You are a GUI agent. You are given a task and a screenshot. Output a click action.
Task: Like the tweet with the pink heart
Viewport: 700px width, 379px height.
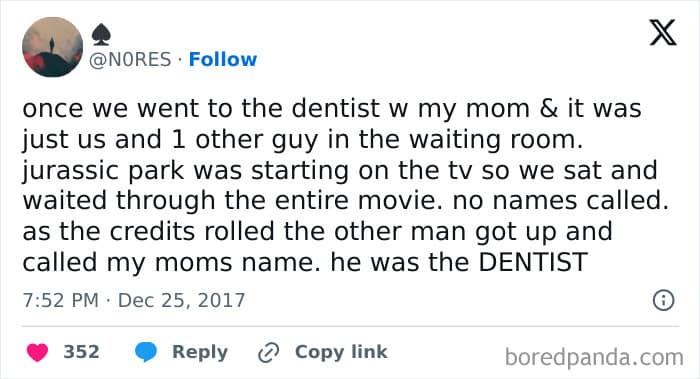tap(37, 352)
